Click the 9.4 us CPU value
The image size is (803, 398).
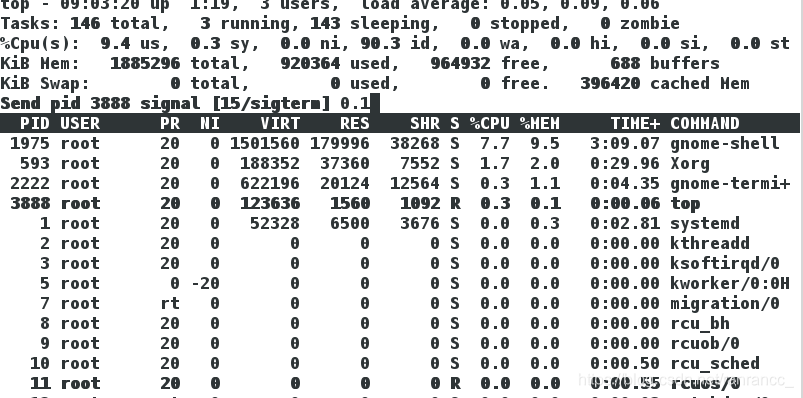coord(115,44)
